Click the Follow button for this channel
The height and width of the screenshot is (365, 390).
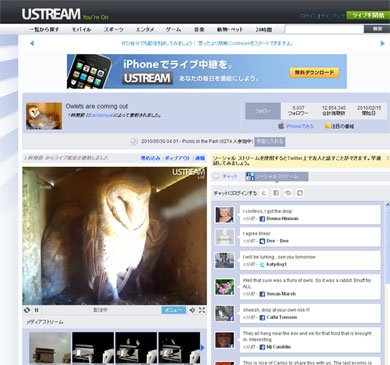point(263,111)
